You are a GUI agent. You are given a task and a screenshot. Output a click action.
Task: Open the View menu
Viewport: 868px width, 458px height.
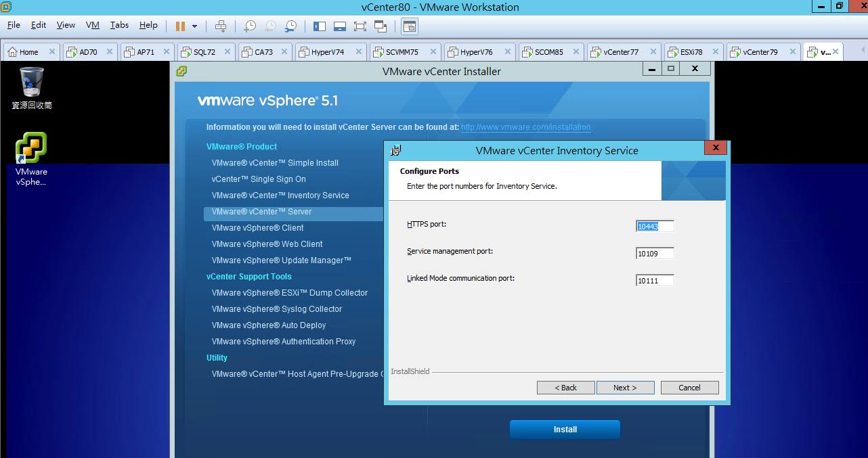(66, 25)
